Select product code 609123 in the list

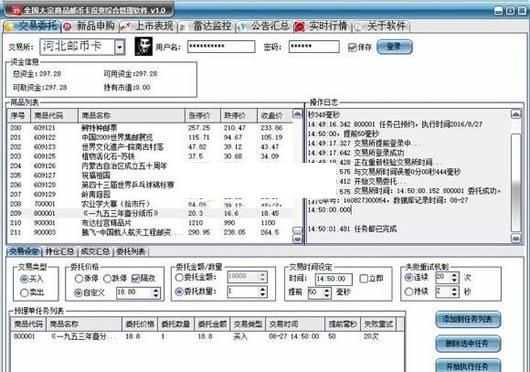click(44, 147)
